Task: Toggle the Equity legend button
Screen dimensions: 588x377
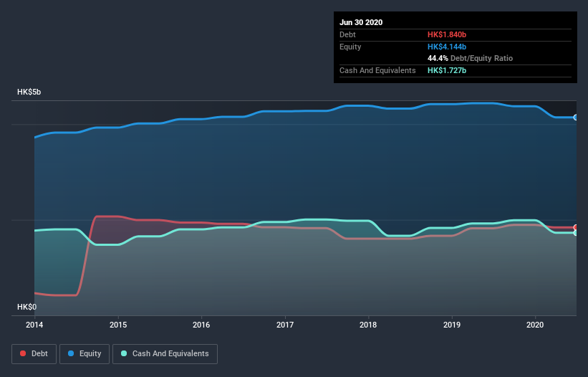Action: 85,354
